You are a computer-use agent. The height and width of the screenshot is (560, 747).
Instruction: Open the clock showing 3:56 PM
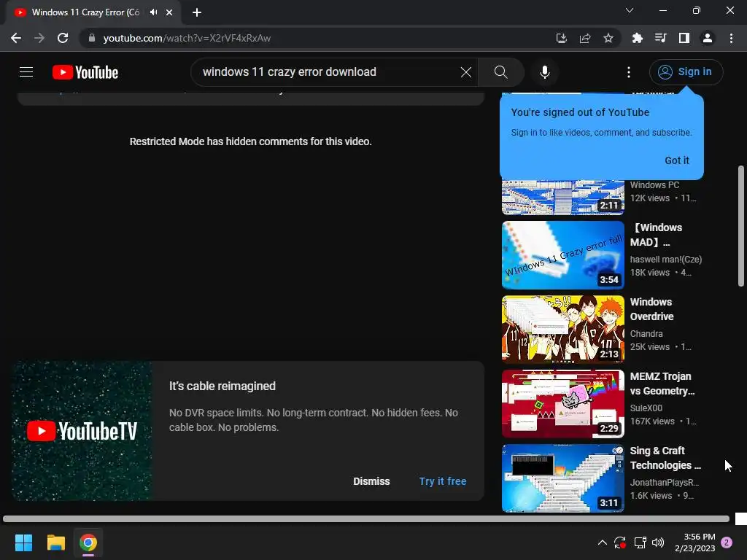(694, 542)
